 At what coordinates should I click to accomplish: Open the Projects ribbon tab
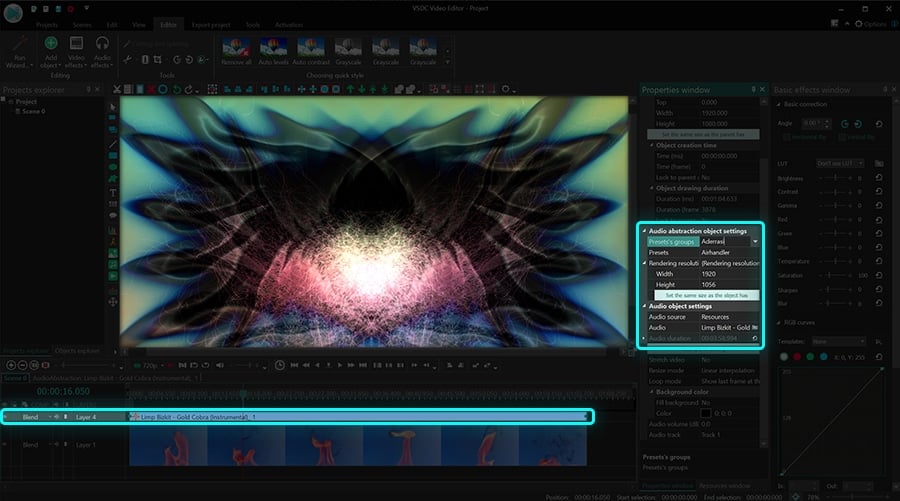46,25
